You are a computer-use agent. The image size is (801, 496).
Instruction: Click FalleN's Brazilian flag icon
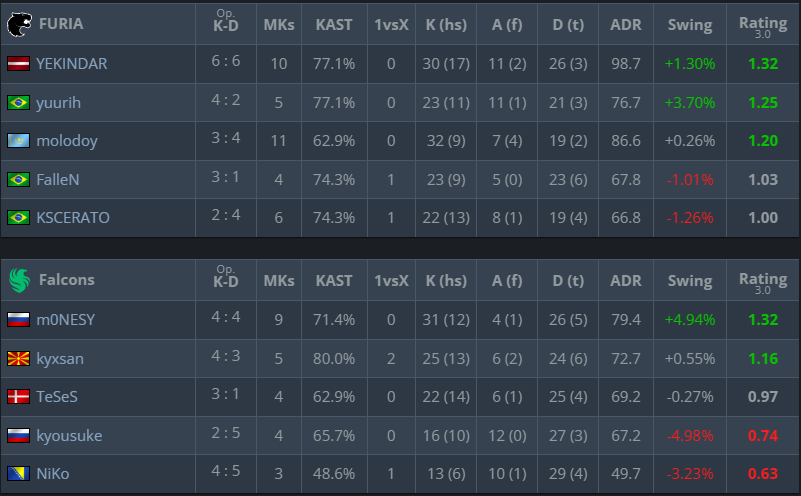pos(18,180)
